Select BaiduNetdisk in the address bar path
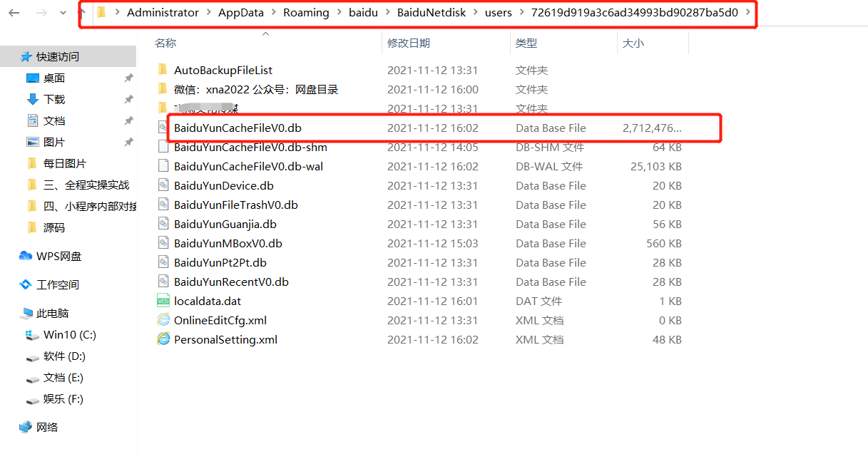The image size is (868, 459). tap(431, 12)
